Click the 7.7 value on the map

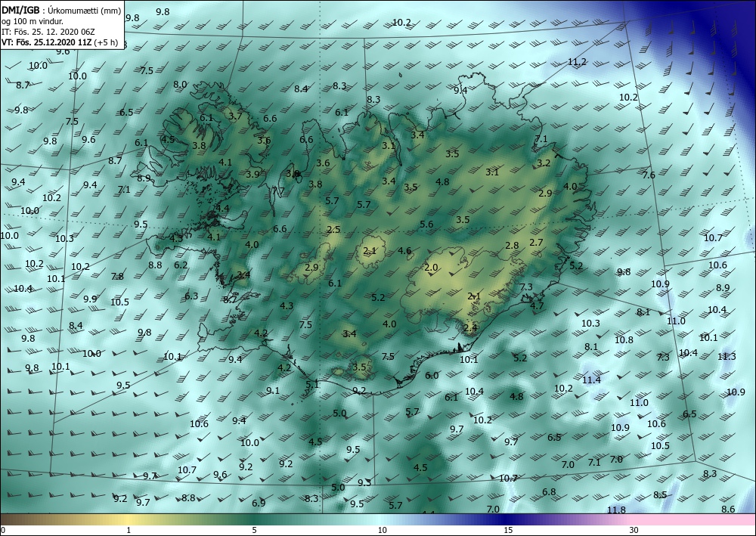tap(278, 191)
